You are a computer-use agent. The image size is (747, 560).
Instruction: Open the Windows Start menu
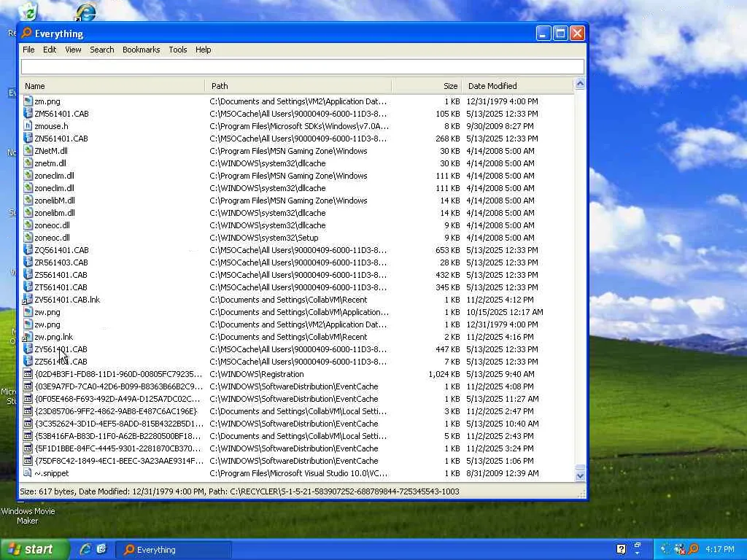tap(34, 549)
